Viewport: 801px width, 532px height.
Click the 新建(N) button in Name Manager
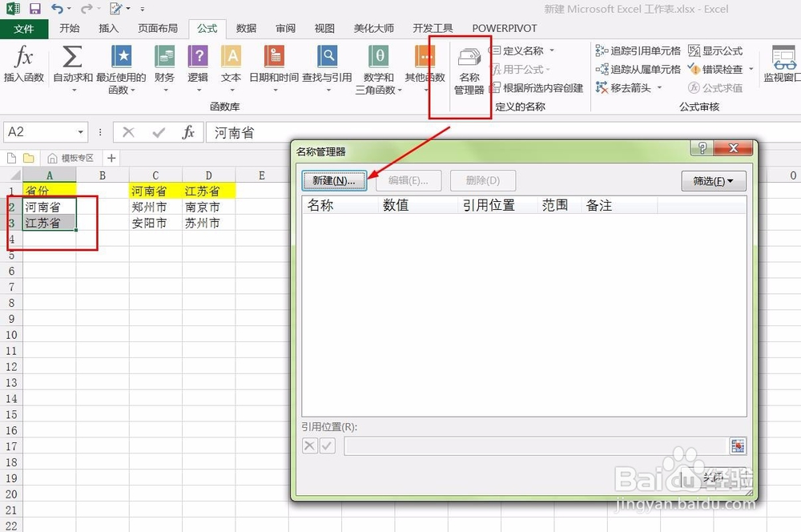334,180
